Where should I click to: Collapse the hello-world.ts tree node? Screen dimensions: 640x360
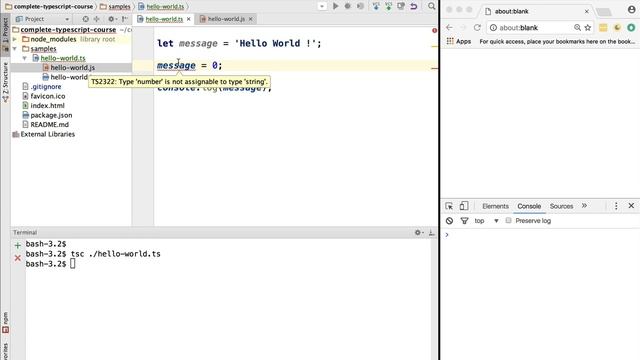tap(24, 58)
